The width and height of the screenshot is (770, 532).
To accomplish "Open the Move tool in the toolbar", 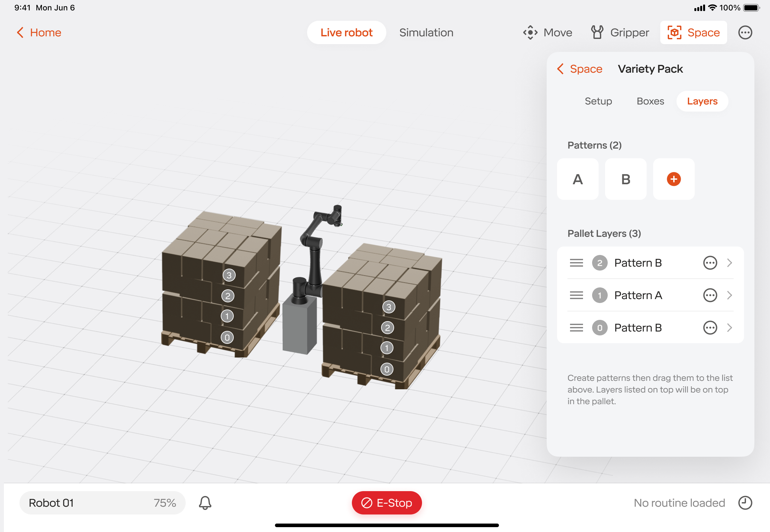I will 547,32.
